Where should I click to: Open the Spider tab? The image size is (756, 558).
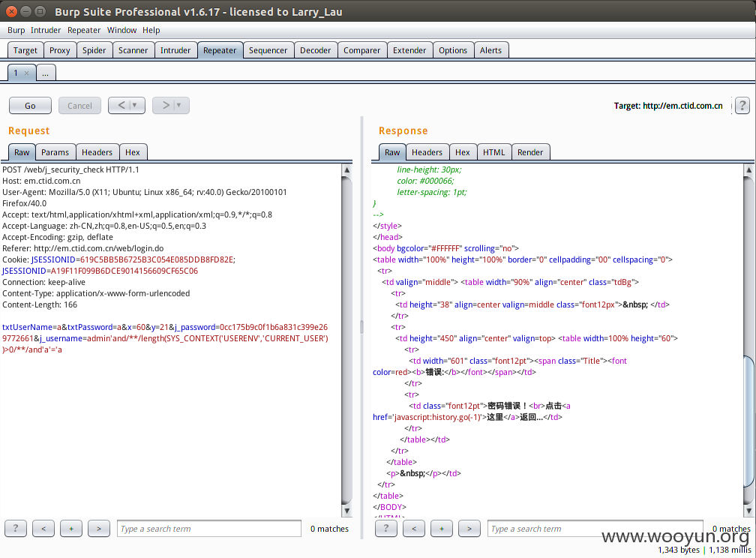point(94,50)
